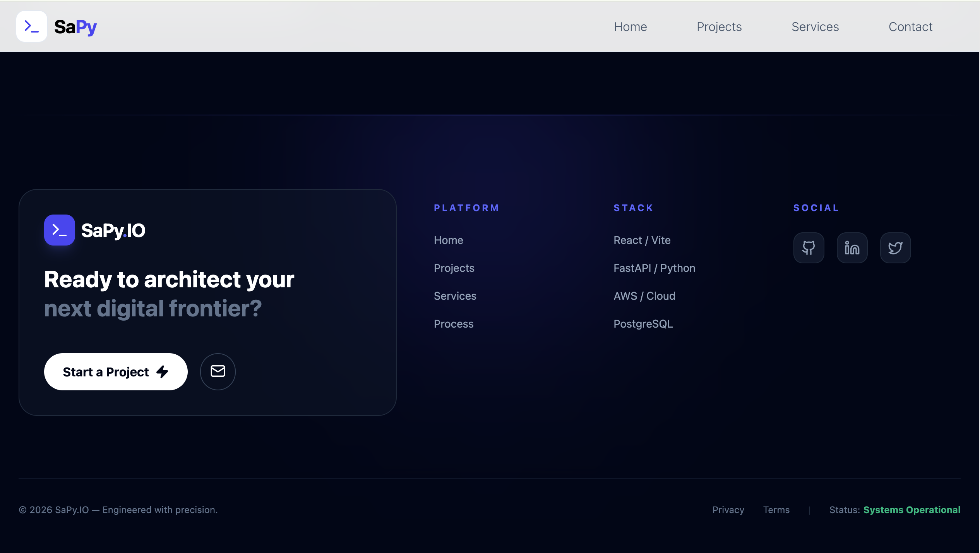Click the PLATFORM column heading
980x553 pixels.
[466, 208]
